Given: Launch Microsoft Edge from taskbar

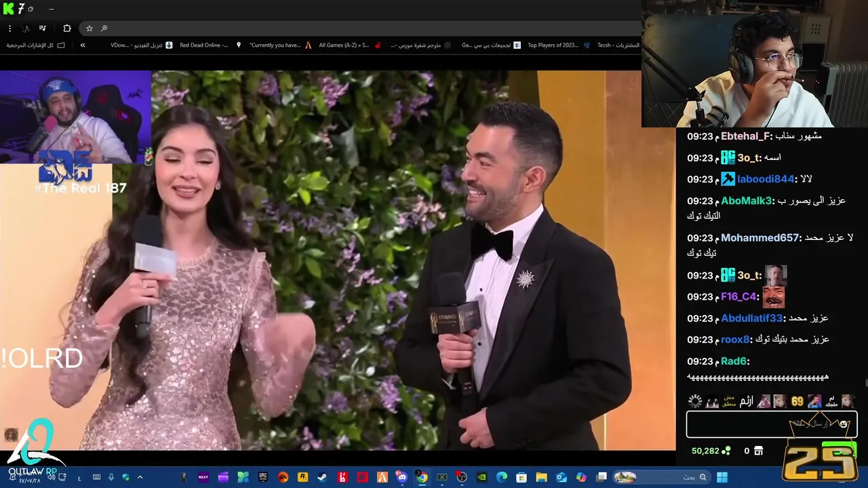Looking at the screenshot, I should [x=502, y=477].
